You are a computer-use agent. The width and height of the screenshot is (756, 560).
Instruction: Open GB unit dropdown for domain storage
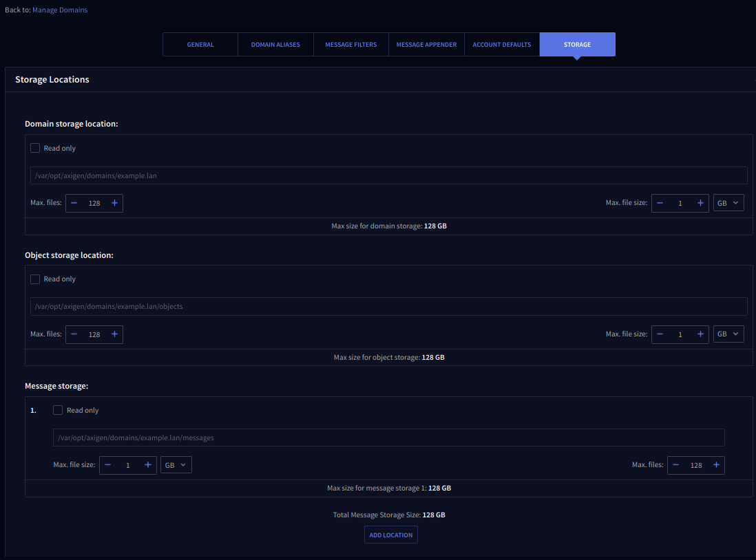(728, 203)
